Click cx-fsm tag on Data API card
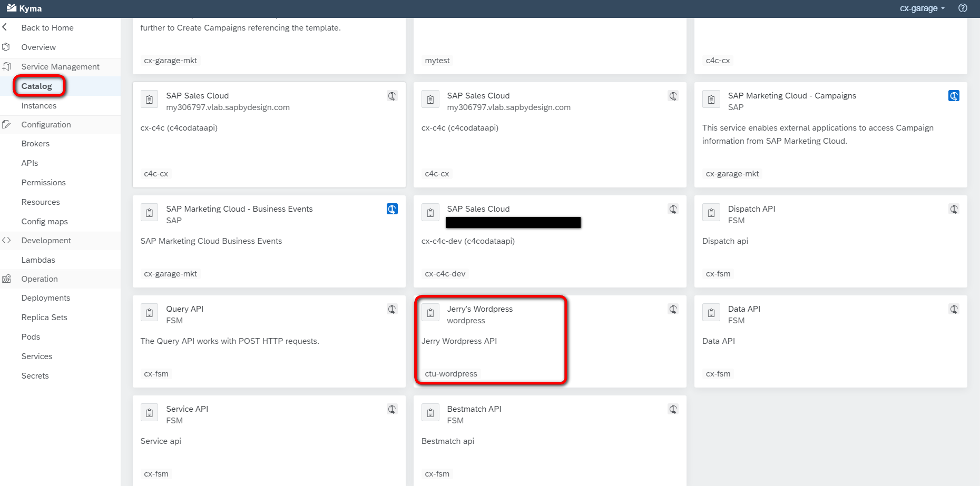 point(718,373)
